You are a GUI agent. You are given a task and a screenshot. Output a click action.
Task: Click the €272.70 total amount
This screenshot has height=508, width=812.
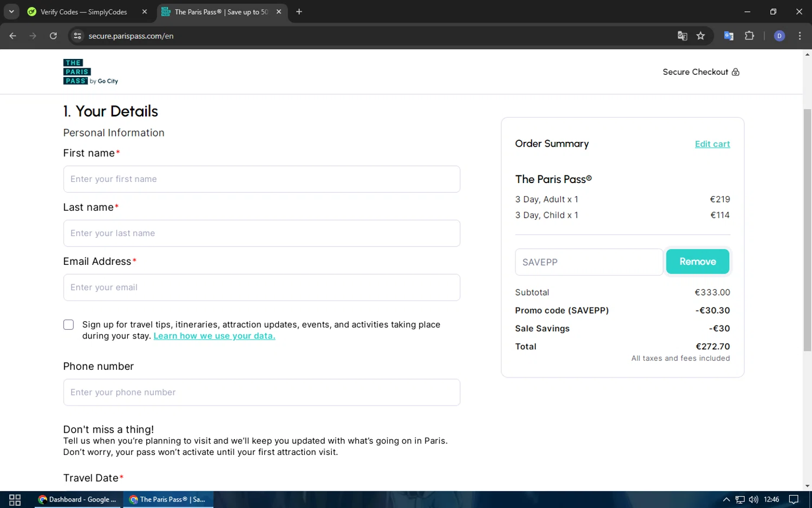coord(712,347)
